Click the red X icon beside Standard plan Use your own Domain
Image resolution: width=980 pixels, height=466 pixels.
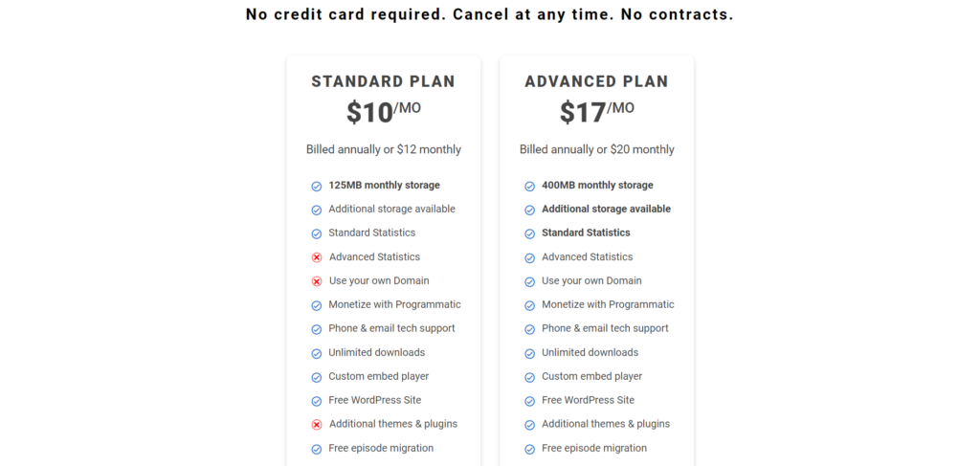click(316, 281)
